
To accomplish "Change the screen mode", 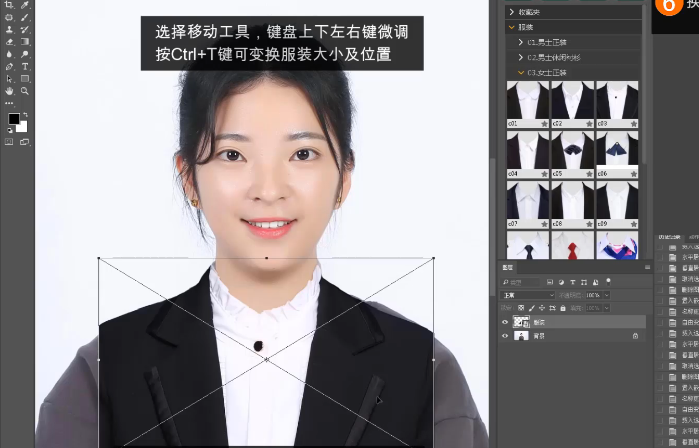I will [25, 142].
